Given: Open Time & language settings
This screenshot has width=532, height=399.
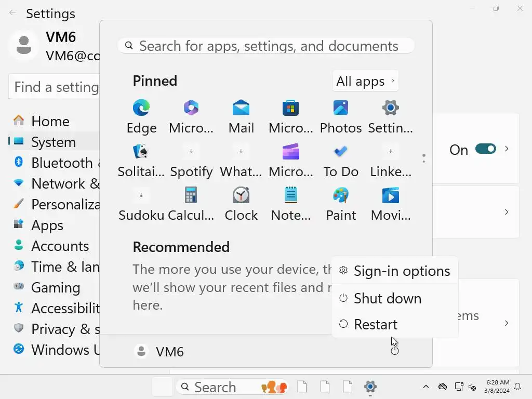Looking at the screenshot, I should (54, 267).
